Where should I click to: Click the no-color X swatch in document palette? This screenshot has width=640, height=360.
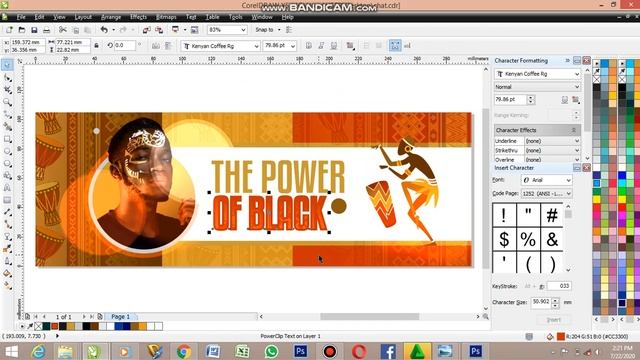[x=38, y=326]
